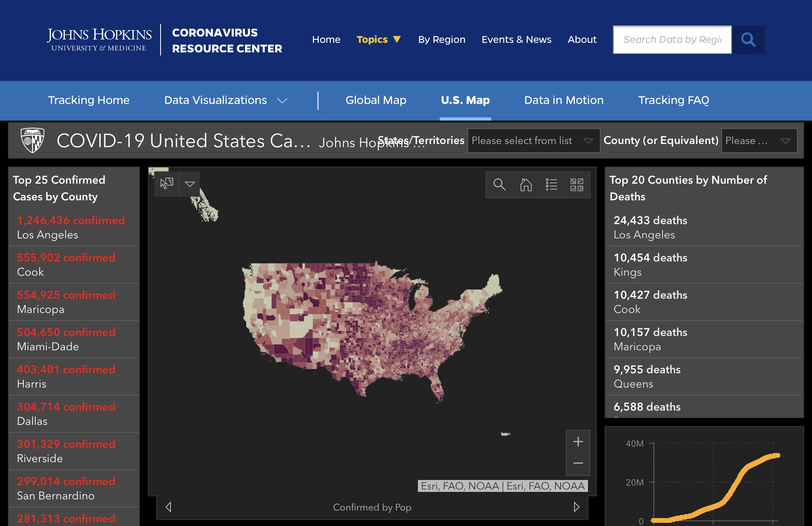Select Kings 10,454 deaths row
Image resolution: width=812 pixels, height=526 pixels.
coord(704,265)
